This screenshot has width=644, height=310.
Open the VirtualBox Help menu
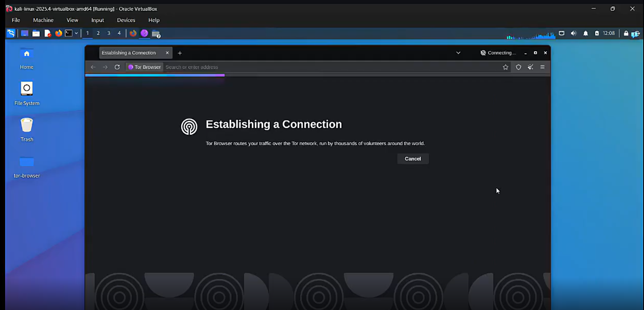154,20
